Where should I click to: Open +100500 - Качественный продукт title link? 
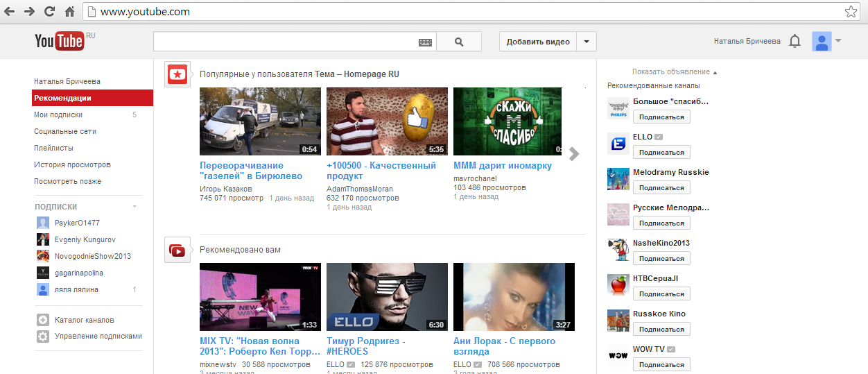coord(381,171)
